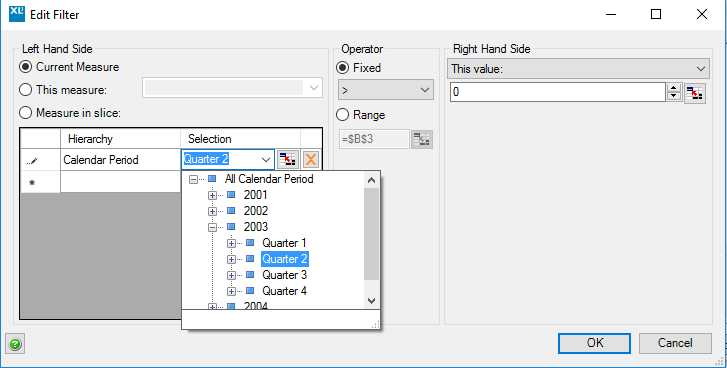Select Quarter 3 in the tree
727x368 pixels.
click(284, 275)
